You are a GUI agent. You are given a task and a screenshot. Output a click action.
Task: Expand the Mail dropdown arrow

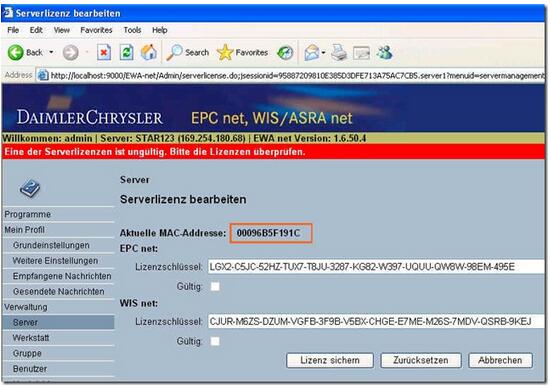[323, 53]
